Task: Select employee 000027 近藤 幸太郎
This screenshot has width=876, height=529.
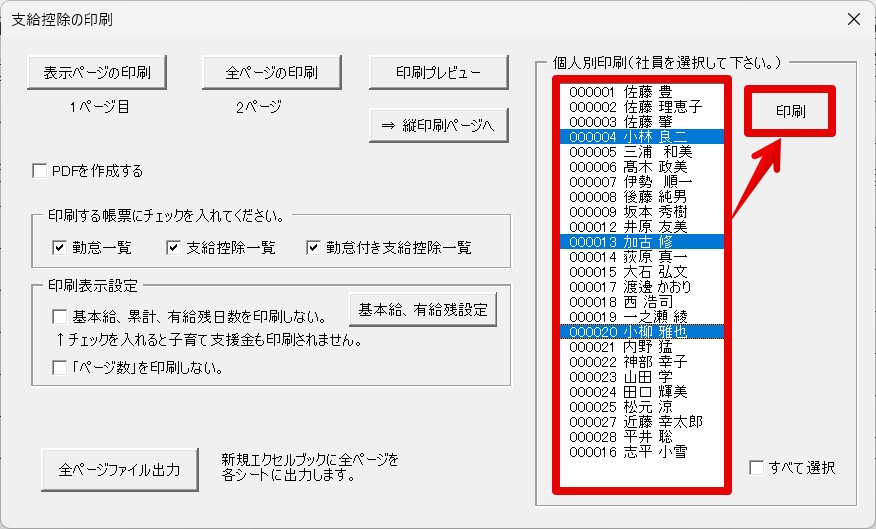Action: click(x=642, y=422)
